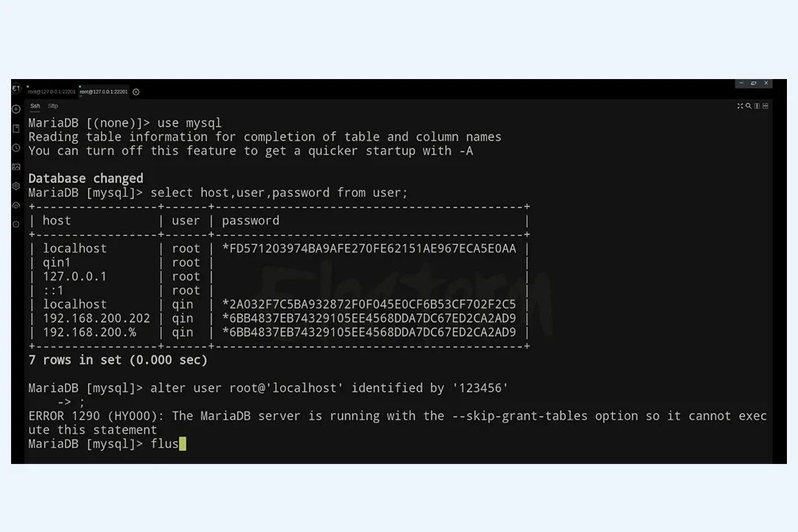798x532 pixels.
Task: Switch to the Ssh sub-tab
Action: [x=35, y=106]
